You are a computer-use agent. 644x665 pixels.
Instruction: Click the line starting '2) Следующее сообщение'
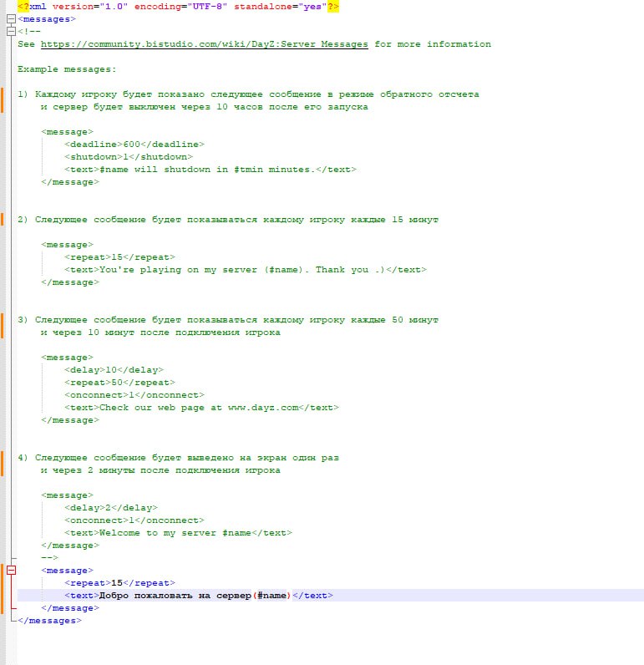(x=228, y=220)
